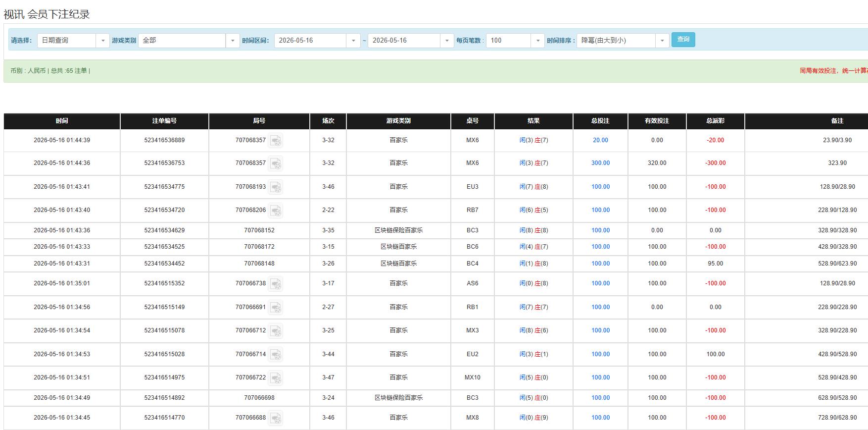Click the 币别 人民币 总共 65 注单 summary
868x430 pixels.
[x=50, y=71]
